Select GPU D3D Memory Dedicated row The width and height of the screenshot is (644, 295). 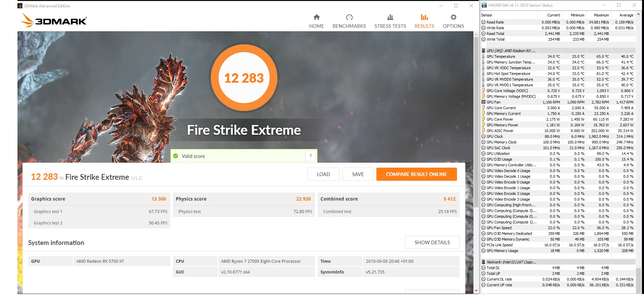(558, 234)
